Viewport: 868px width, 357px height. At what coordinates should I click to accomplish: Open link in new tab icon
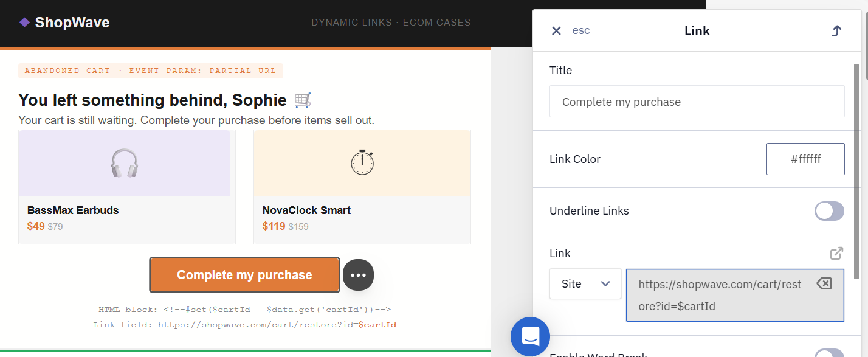[x=836, y=253]
